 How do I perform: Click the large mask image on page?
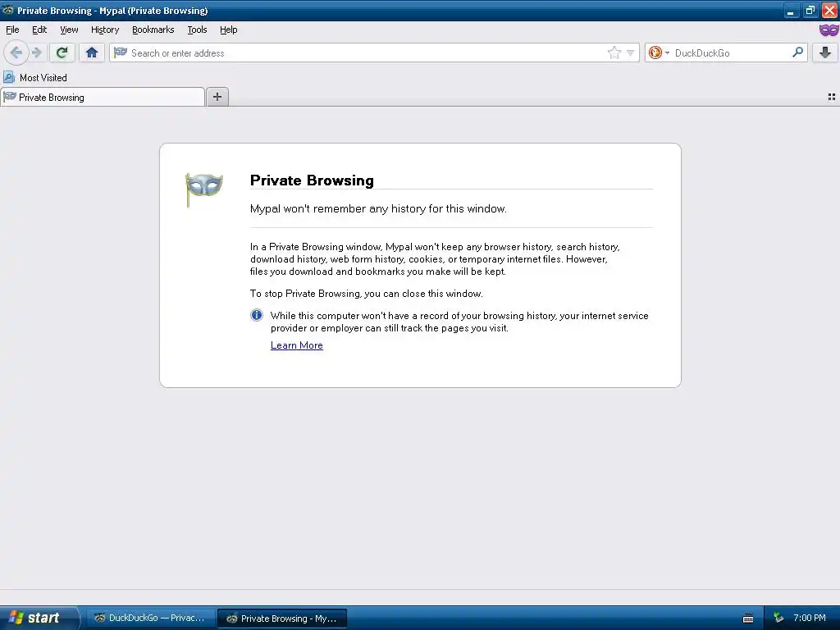coord(203,189)
